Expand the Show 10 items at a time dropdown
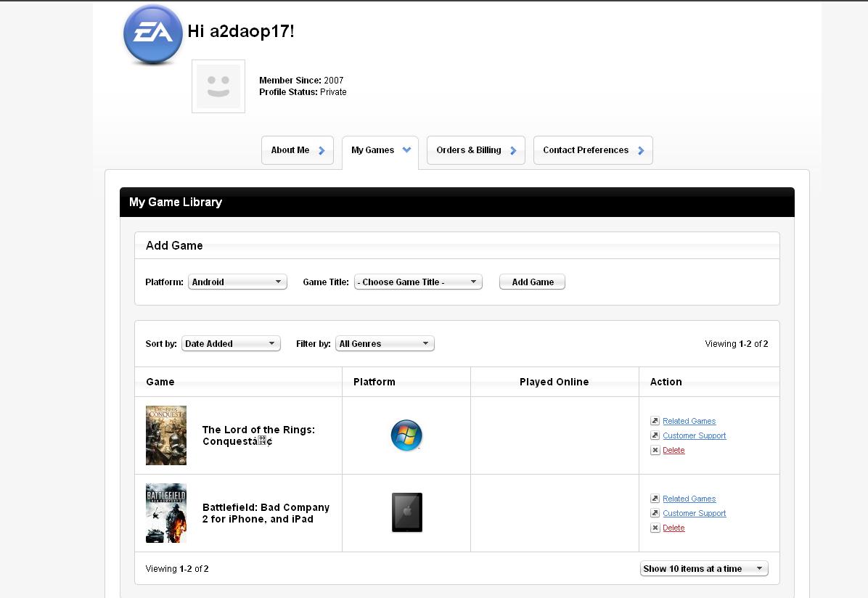868x598 pixels. 704,569
